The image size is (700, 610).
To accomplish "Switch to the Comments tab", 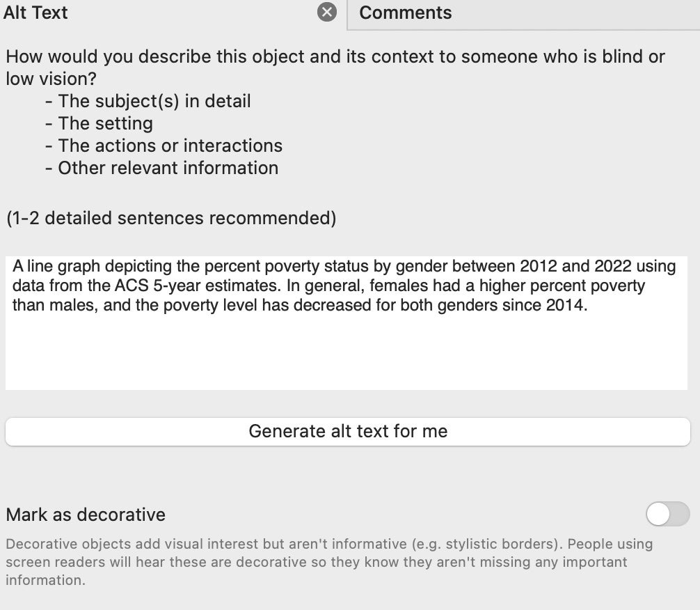I will (x=405, y=13).
